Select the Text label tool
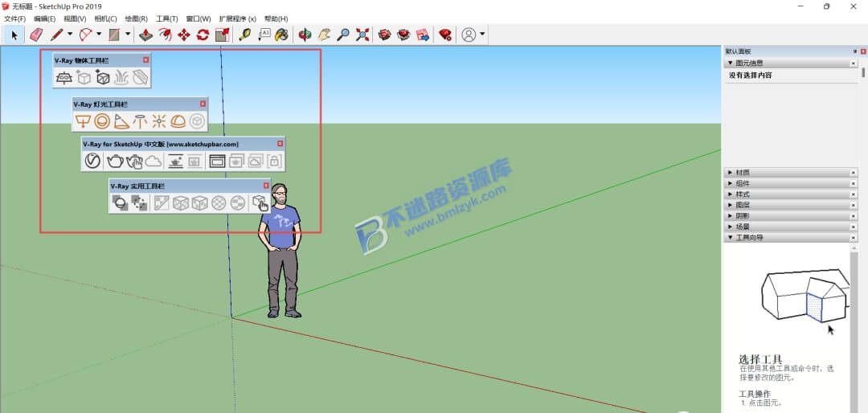Viewport: 868px width, 413px height. click(x=264, y=35)
